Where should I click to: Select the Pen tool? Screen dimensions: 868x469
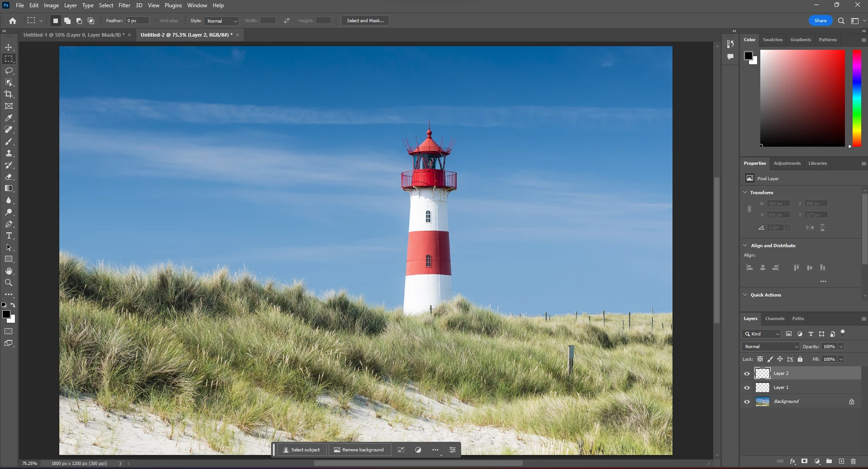[x=9, y=224]
